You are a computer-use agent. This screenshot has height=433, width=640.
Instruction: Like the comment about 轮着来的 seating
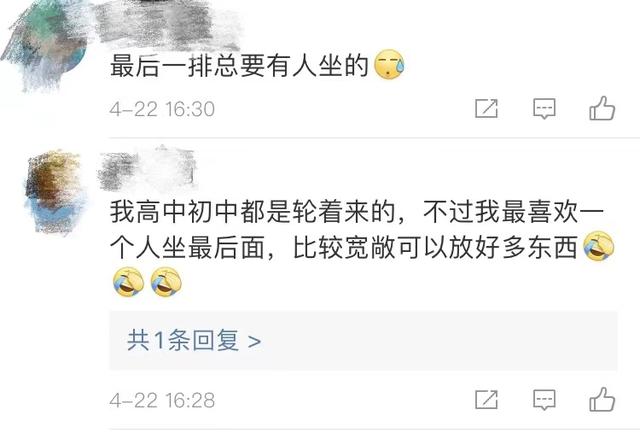[x=602, y=399]
